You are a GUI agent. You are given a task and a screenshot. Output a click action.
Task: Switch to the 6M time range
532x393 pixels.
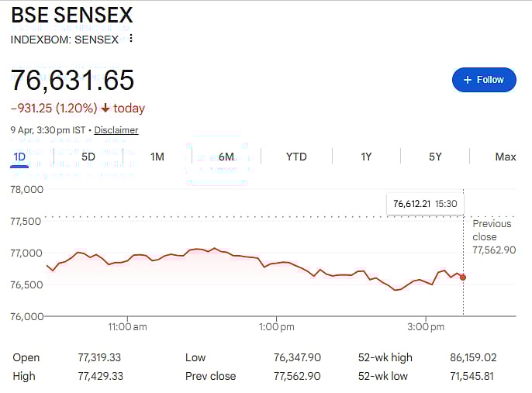(226, 157)
